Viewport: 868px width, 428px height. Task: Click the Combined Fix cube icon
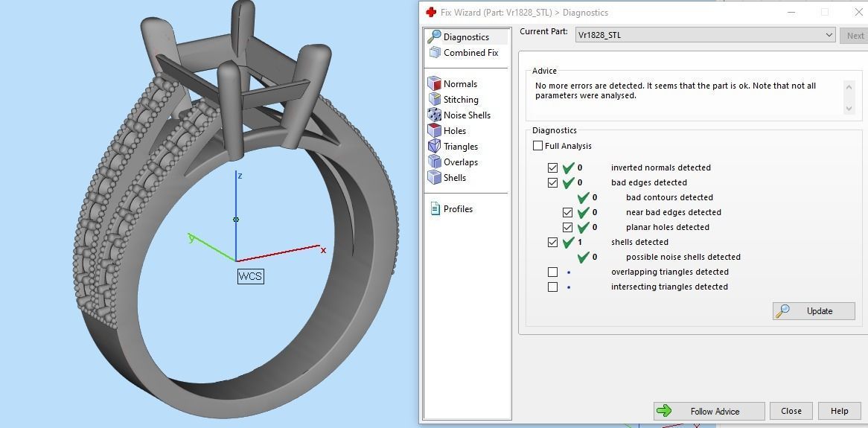coord(435,53)
